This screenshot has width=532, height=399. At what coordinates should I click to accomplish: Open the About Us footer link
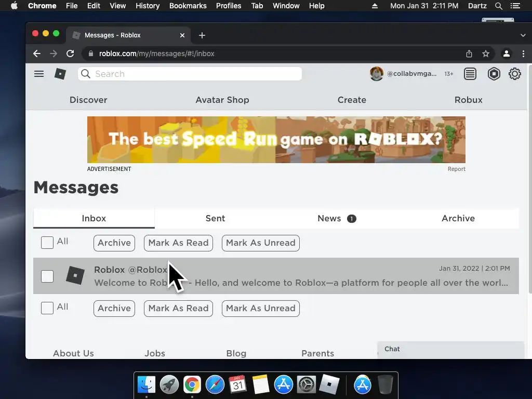[73, 353]
